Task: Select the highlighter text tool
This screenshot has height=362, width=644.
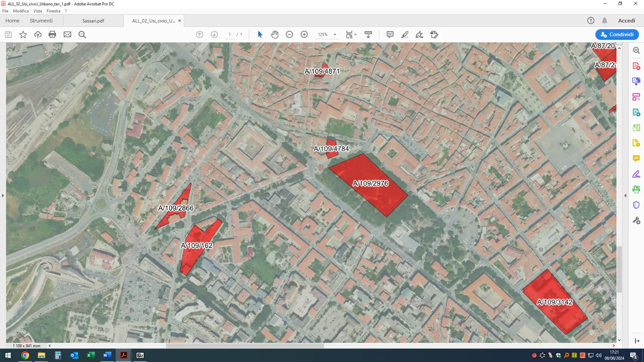Action: [x=405, y=35]
